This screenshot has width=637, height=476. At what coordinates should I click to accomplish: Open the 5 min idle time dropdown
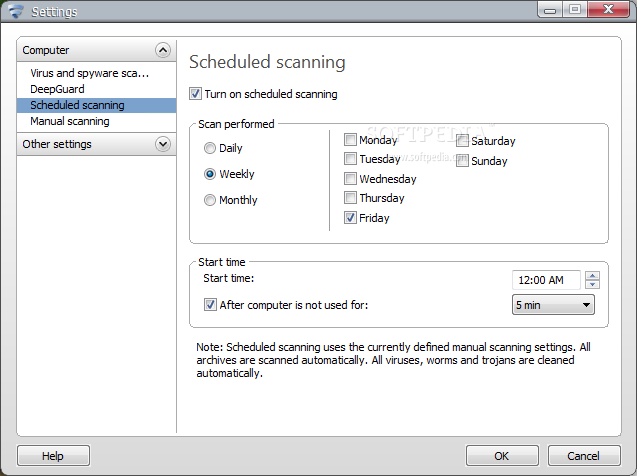[x=553, y=305]
